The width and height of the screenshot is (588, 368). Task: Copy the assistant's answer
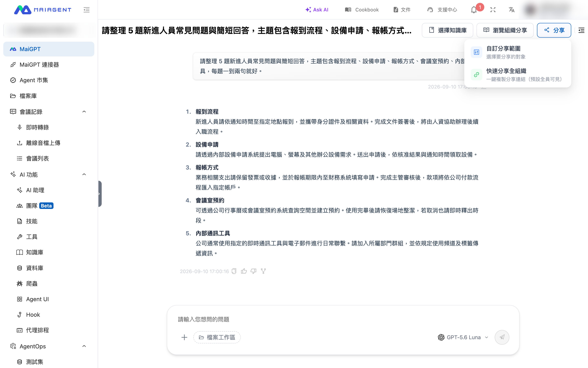tap(234, 271)
